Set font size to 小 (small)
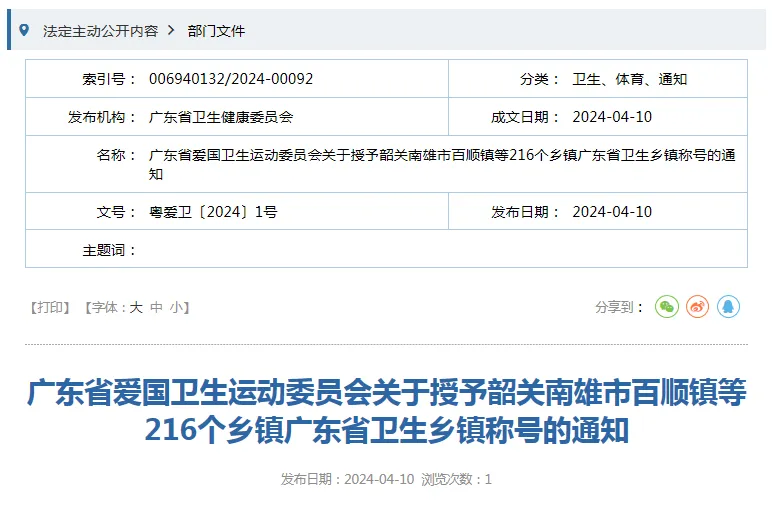The image size is (778, 506). click(x=176, y=308)
